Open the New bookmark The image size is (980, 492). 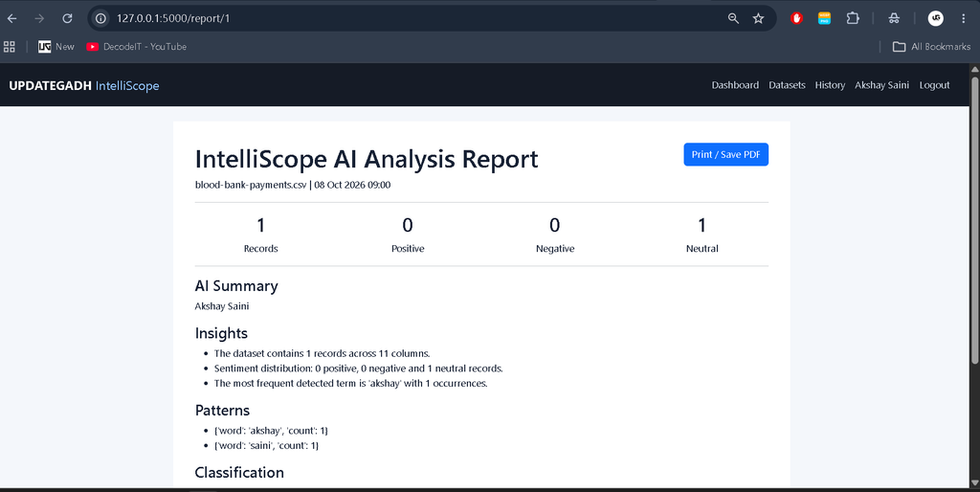click(x=56, y=47)
